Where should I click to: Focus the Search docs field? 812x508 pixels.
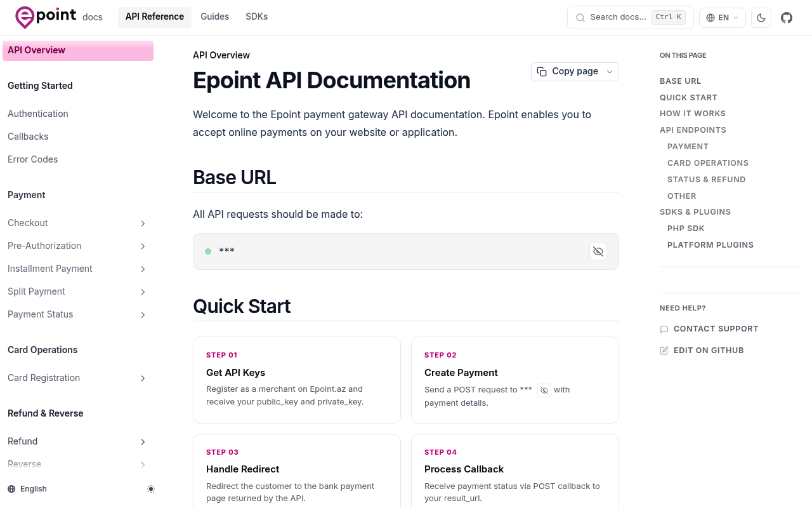point(630,18)
